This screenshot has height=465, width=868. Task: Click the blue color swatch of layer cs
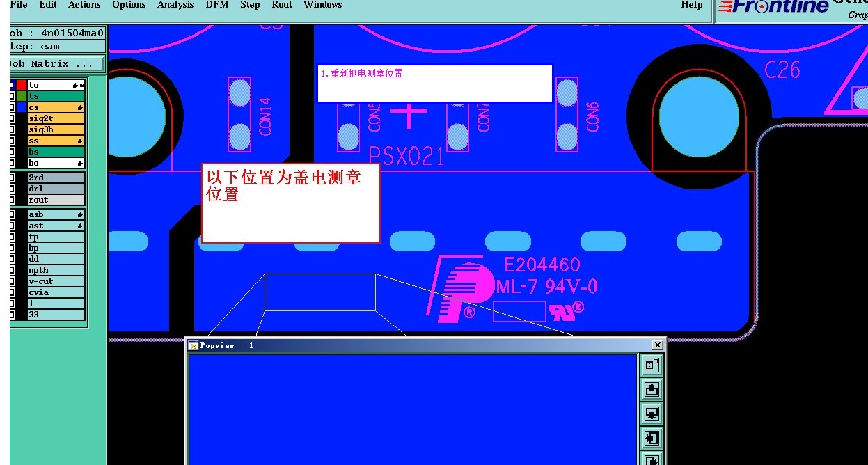point(22,107)
